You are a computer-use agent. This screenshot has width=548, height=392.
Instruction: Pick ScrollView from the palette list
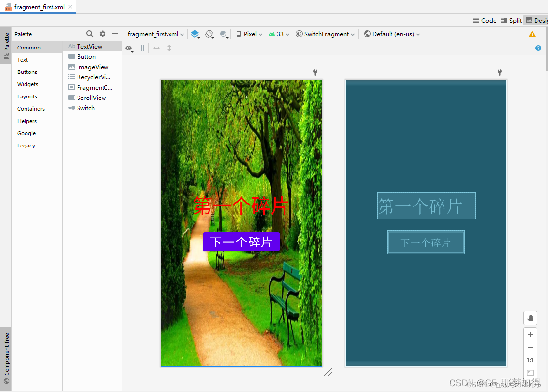[92, 98]
